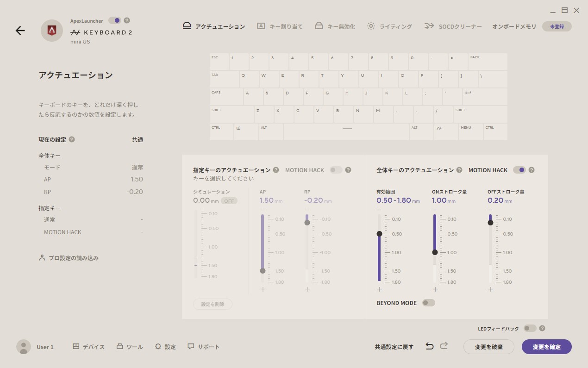The image size is (588, 368).
Task: Disable the ApexLauncher toggle
Action: click(x=116, y=20)
